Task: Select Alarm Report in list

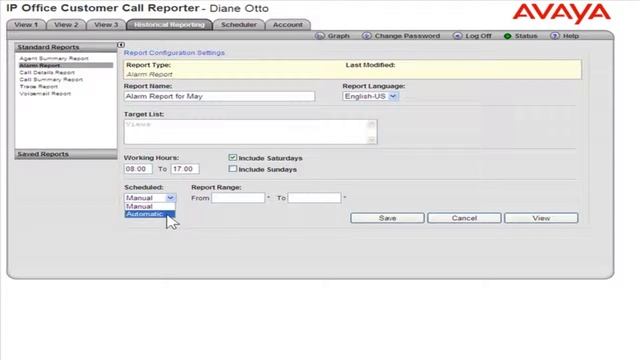Action: tap(66, 65)
